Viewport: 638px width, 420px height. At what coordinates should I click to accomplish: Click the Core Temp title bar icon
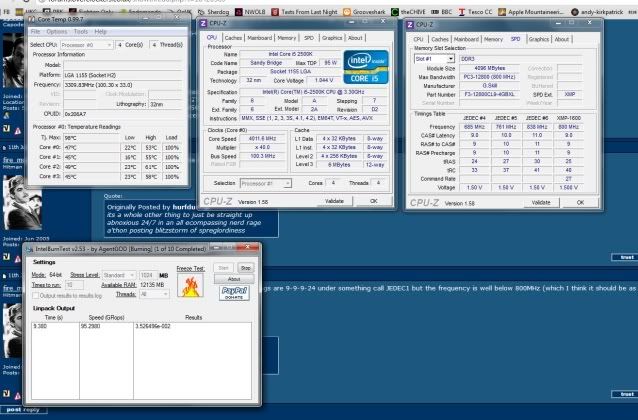pyautogui.click(x=32, y=19)
